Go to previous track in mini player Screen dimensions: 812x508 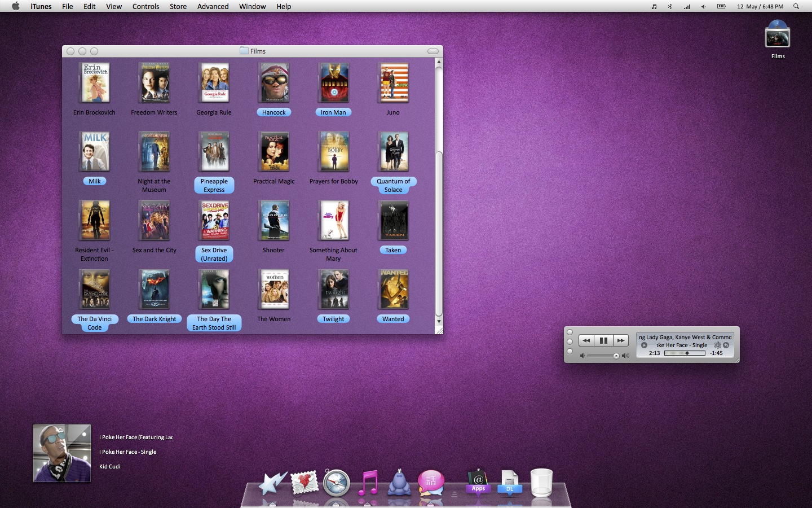586,340
